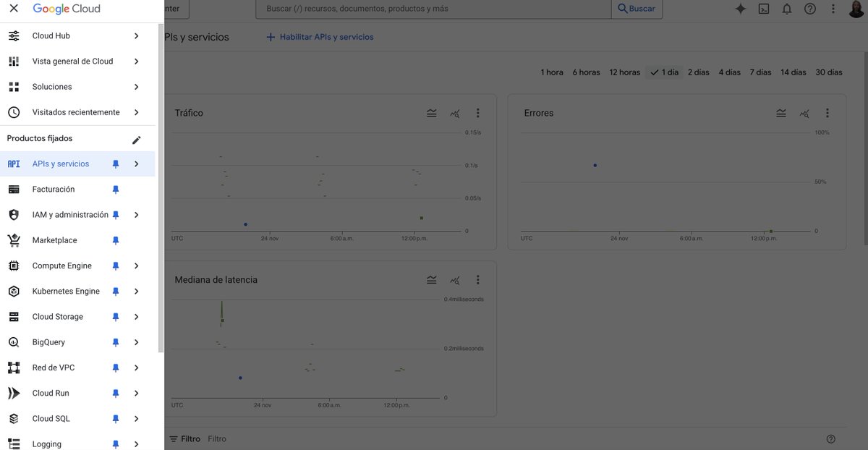Viewport: 868px width, 450px height.
Task: Open more options on Mediana de latencia chart
Action: point(478,280)
